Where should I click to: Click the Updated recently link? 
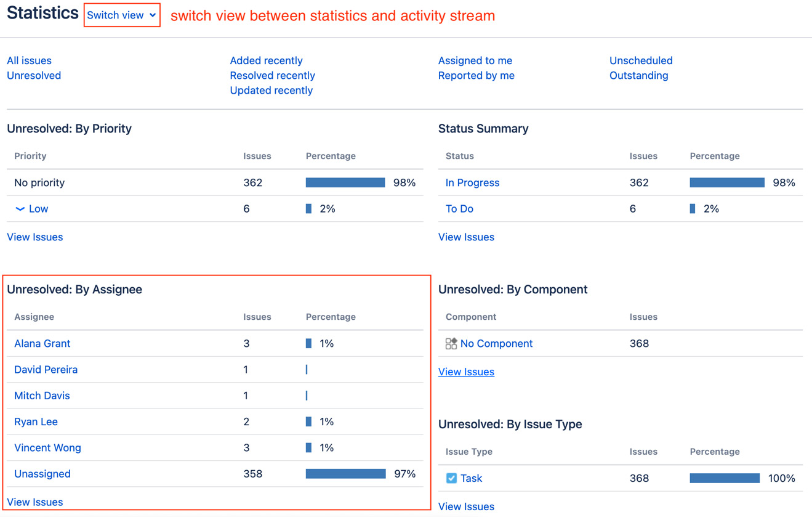[x=271, y=90]
